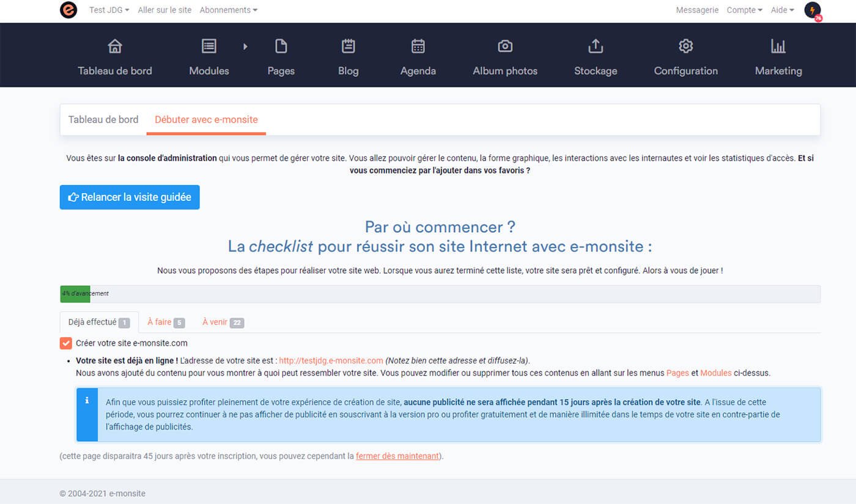This screenshot has height=504, width=856.
Task: Open the Stockage upload icon
Action: [x=596, y=46]
